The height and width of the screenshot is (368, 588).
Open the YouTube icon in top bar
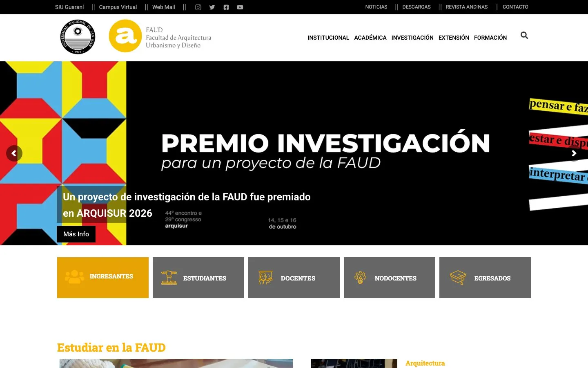240,7
